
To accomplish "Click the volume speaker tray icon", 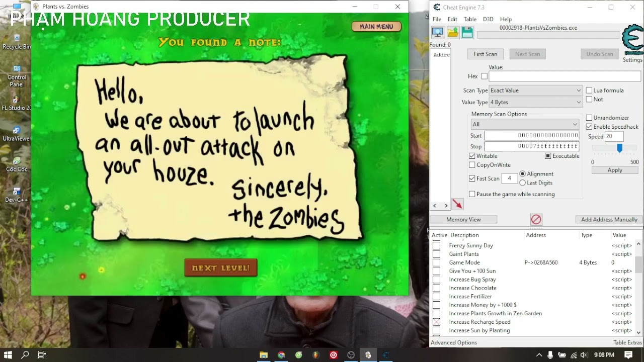I will pyautogui.click(x=584, y=355).
